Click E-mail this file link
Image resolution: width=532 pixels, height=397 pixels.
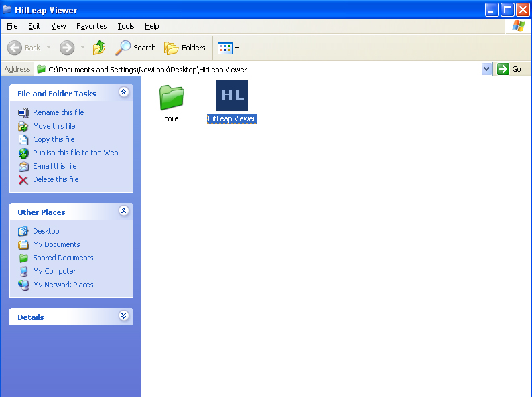(x=55, y=166)
